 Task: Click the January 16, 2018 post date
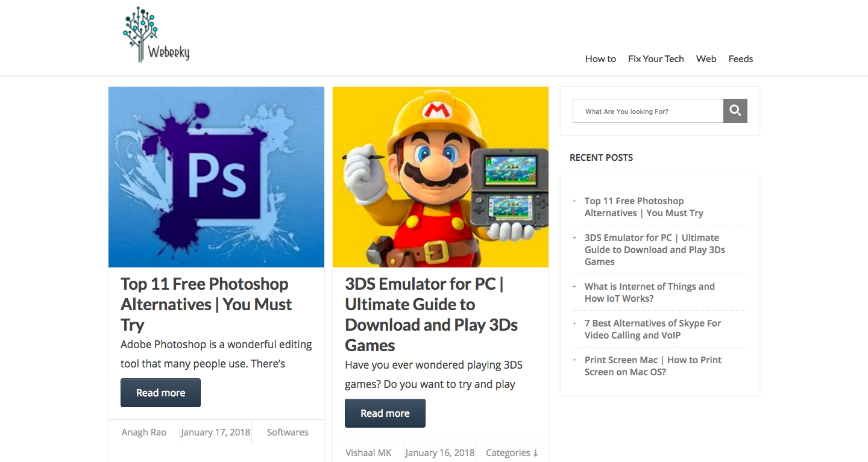click(x=440, y=453)
